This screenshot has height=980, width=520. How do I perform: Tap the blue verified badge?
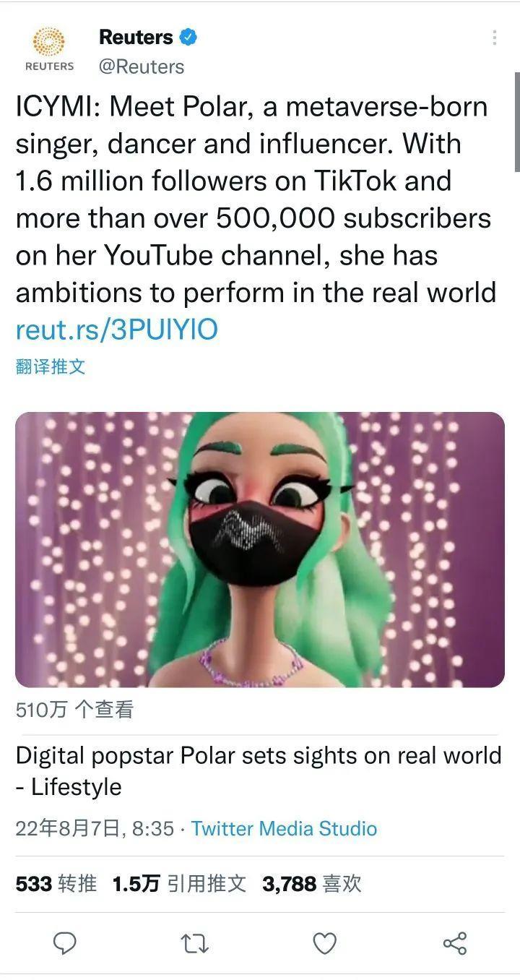[188, 37]
